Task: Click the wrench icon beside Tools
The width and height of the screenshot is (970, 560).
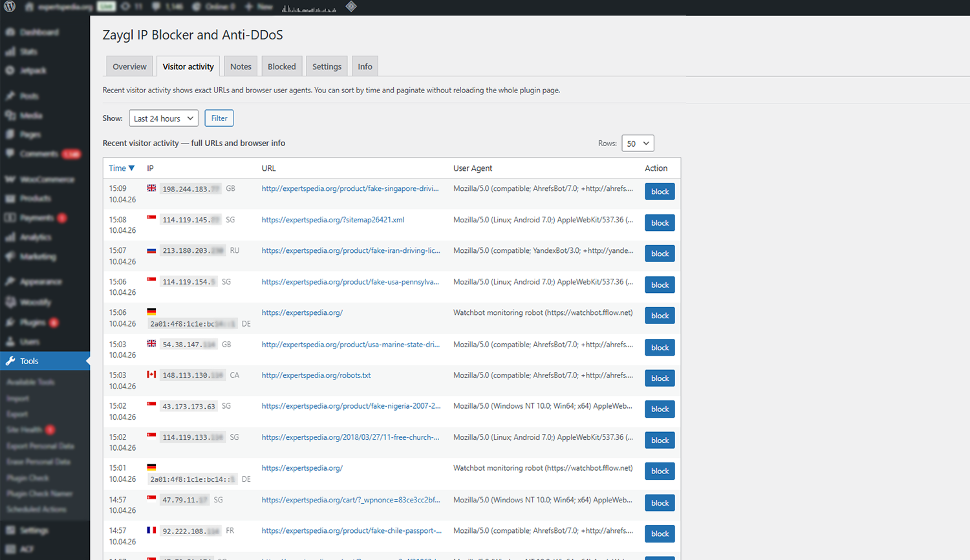Action: coord(10,361)
